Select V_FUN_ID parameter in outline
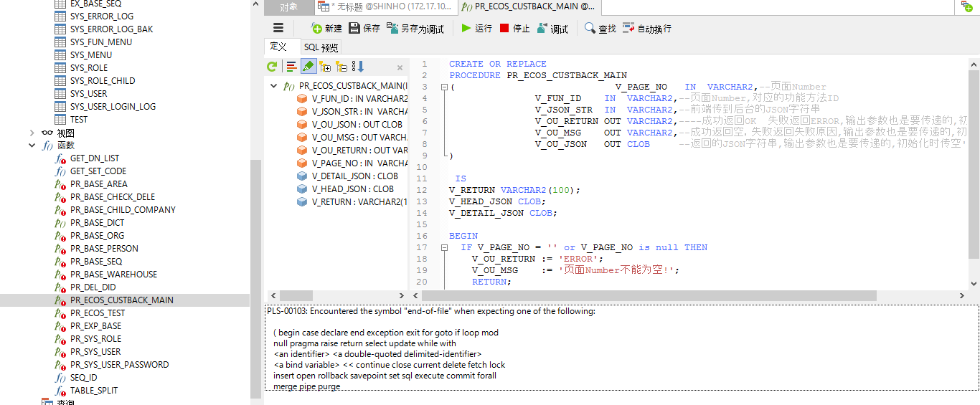980x405 pixels. click(x=352, y=98)
